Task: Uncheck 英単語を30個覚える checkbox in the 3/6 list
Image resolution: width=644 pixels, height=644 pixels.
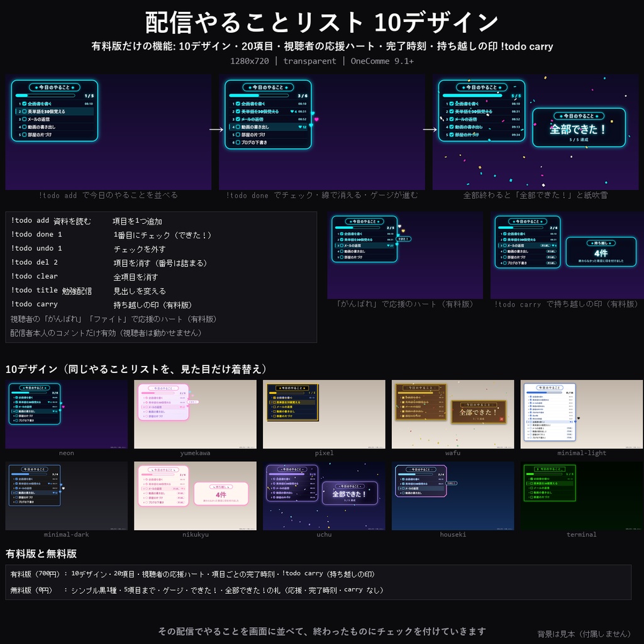Action: [238, 111]
